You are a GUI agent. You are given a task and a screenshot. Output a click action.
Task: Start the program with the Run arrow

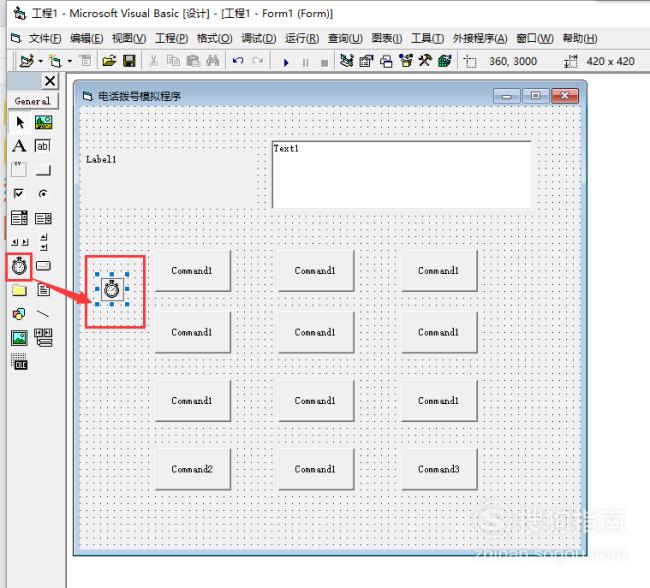tap(286, 62)
